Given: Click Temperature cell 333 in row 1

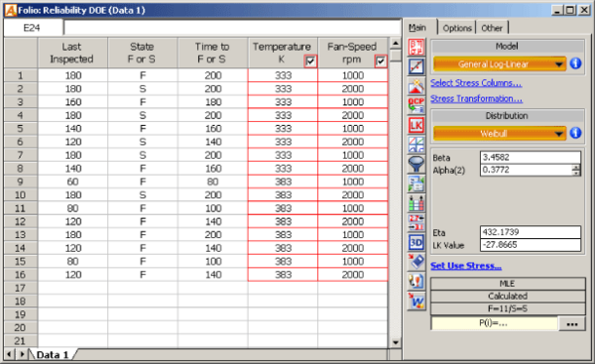Looking at the screenshot, I should tap(283, 75).
